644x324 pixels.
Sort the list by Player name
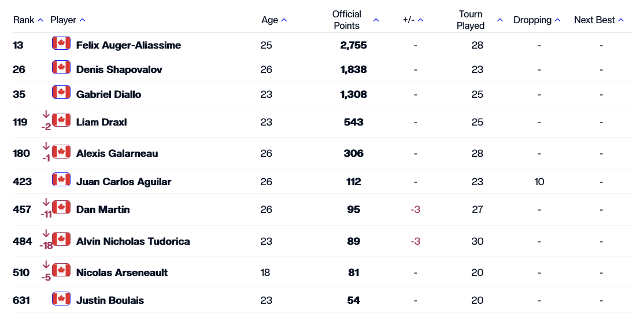coord(82,20)
